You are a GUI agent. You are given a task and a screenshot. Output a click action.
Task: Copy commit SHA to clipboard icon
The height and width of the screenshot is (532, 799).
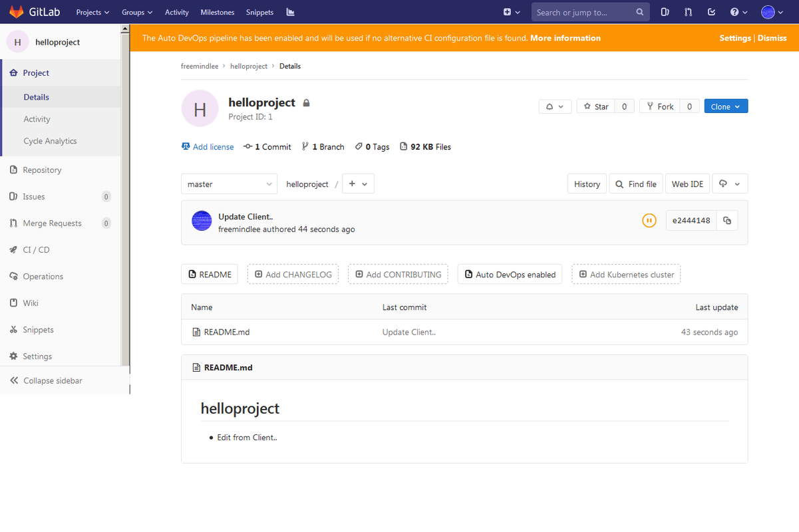coord(727,221)
